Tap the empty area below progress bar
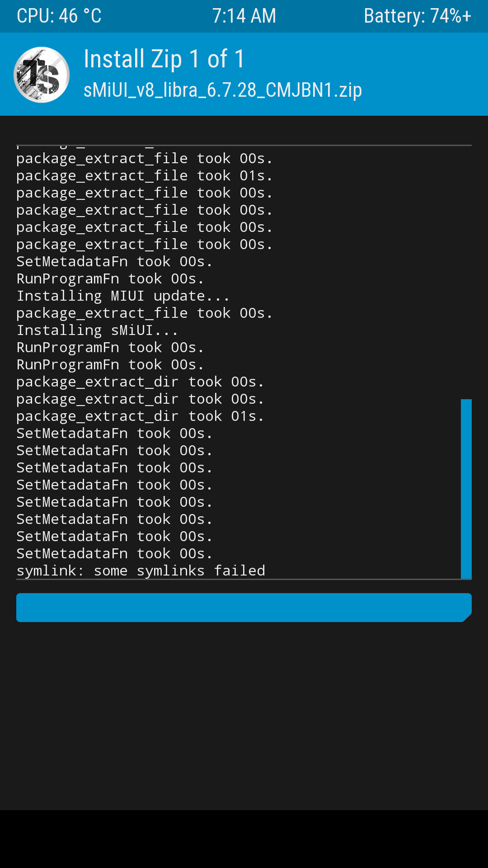This screenshot has height=868, width=488. coord(244,716)
